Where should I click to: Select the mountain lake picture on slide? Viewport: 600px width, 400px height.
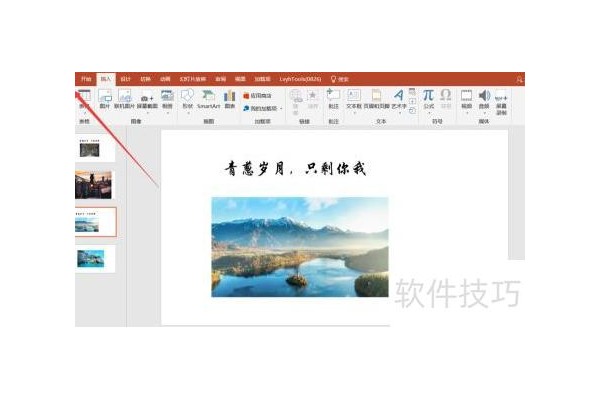coord(300,247)
